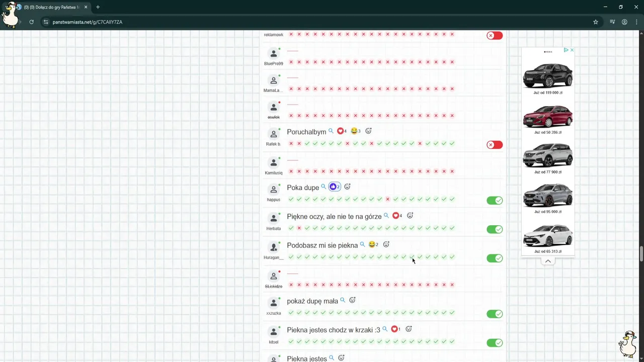
Task: Click Kamilusiq player avatar
Action: pos(274,163)
